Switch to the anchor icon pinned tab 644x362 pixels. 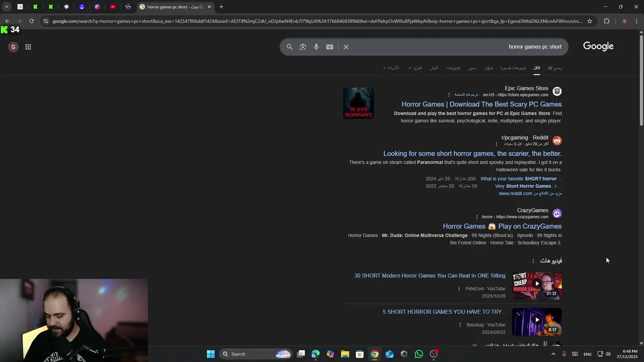[82, 7]
